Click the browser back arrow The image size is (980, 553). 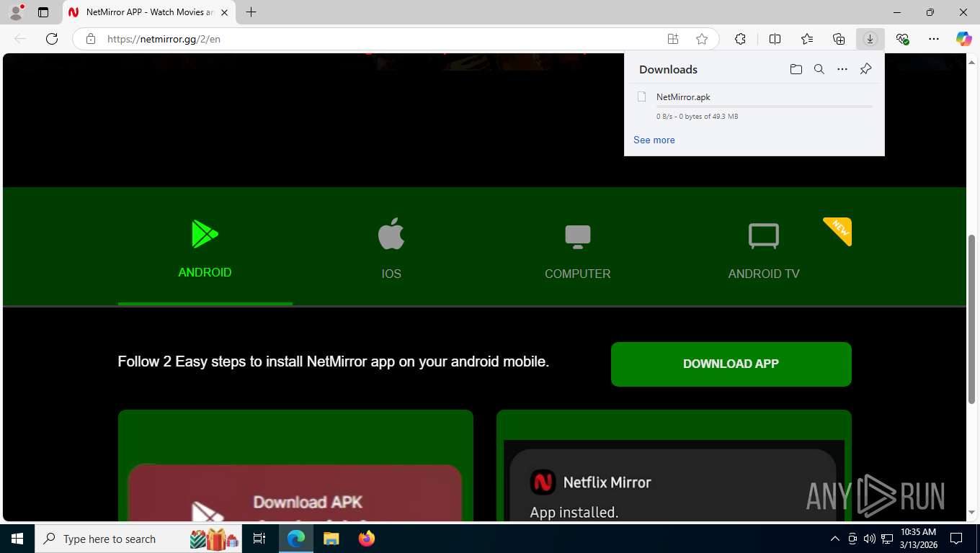(x=20, y=39)
